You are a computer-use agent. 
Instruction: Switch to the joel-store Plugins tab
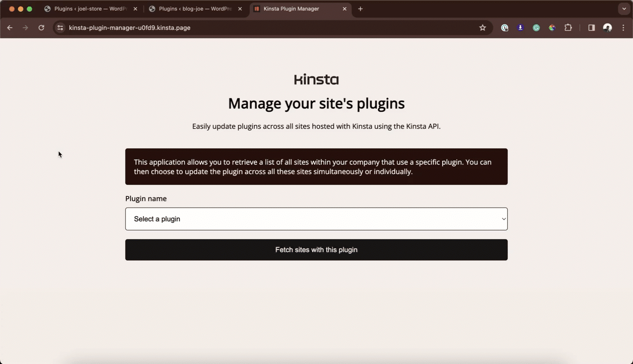(x=91, y=9)
